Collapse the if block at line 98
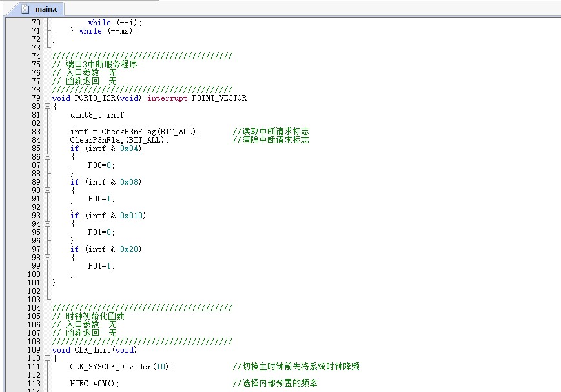Screen dimensions: 561x392 pos(47,258)
